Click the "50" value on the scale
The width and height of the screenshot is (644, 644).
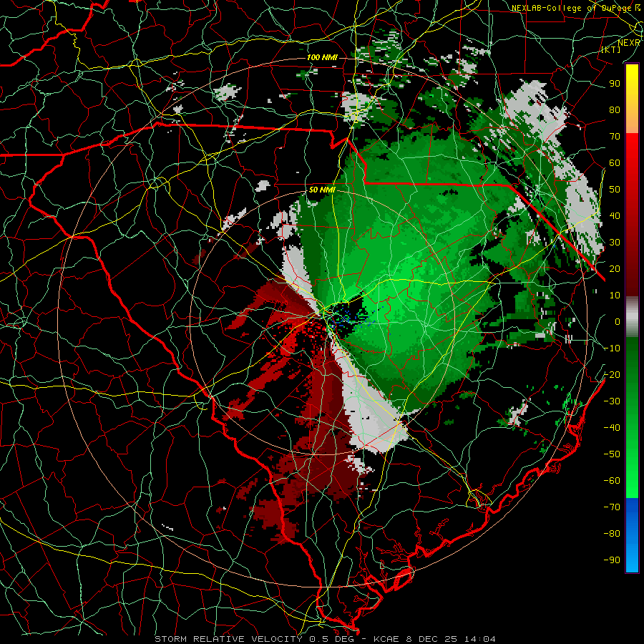(x=615, y=190)
